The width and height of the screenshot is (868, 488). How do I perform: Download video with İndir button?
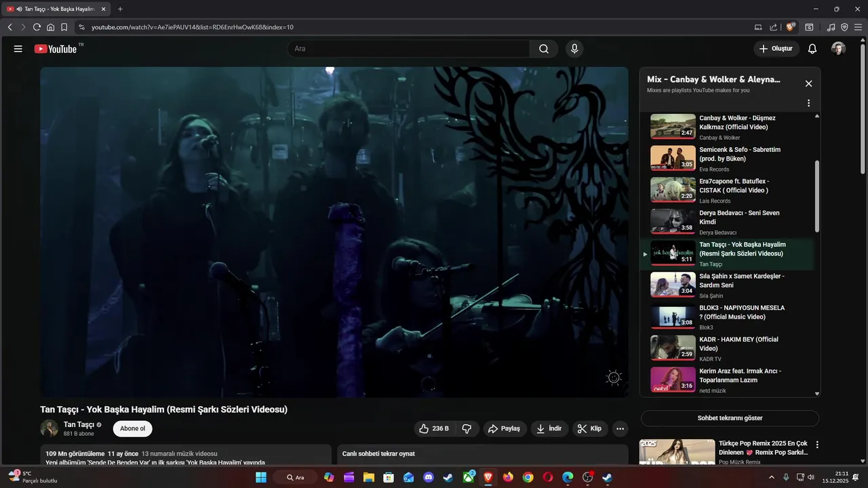(549, 428)
